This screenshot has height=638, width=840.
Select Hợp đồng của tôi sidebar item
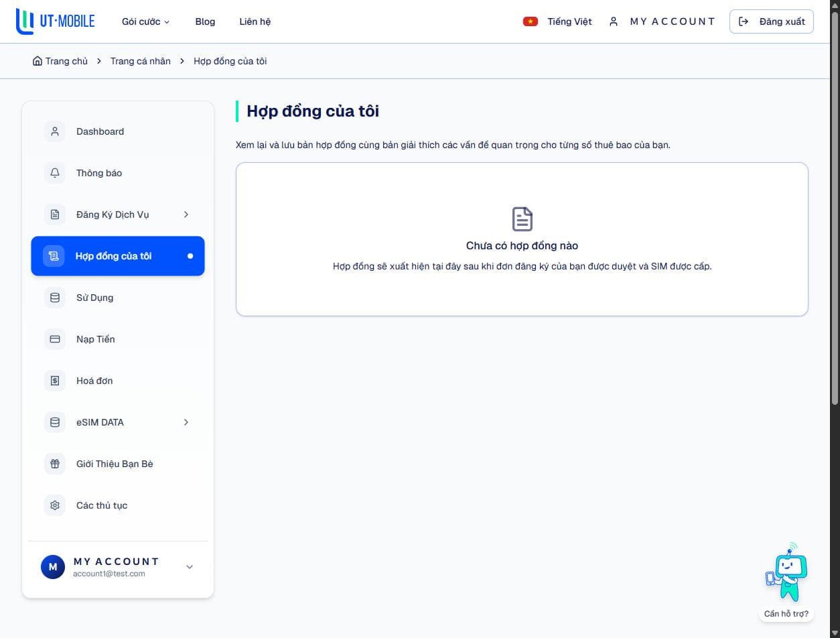pyautogui.click(x=118, y=256)
